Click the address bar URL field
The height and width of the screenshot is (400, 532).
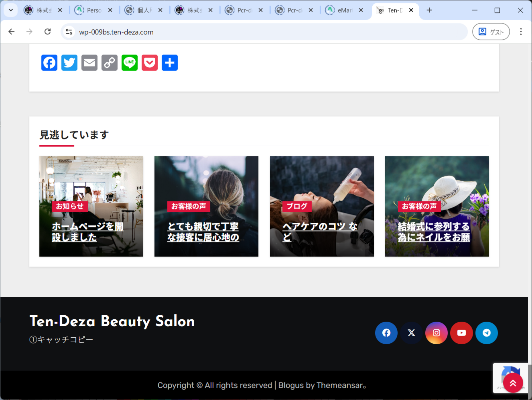pos(258,32)
